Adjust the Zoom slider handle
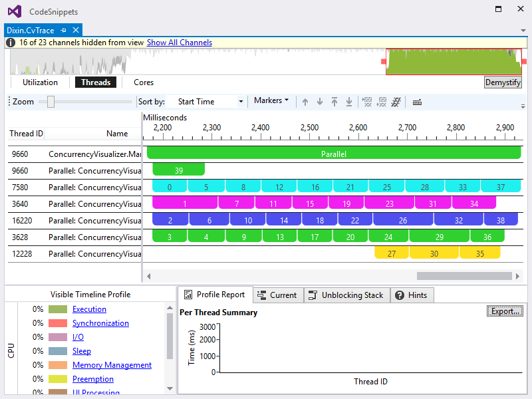This screenshot has height=399, width=532. 51,102
